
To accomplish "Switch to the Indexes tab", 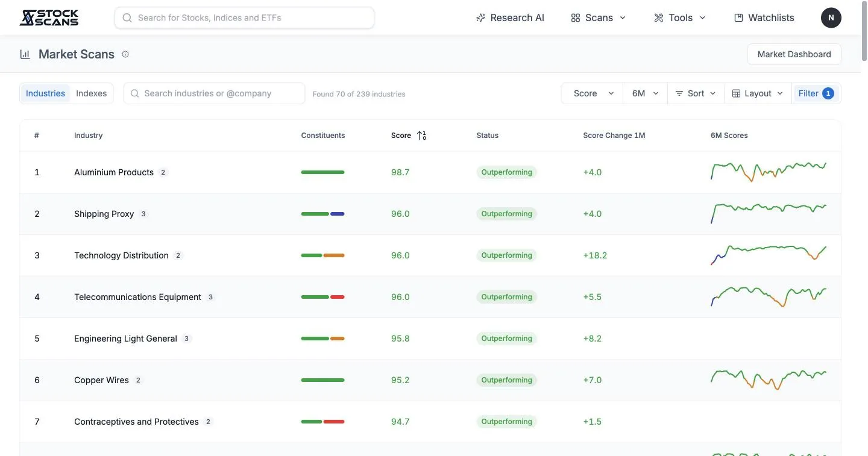I will 91,93.
